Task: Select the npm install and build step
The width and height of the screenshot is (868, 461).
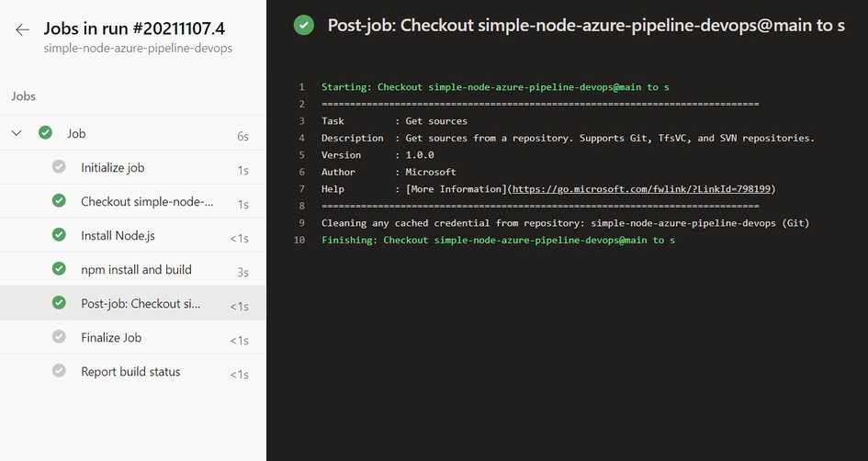Action: click(133, 269)
